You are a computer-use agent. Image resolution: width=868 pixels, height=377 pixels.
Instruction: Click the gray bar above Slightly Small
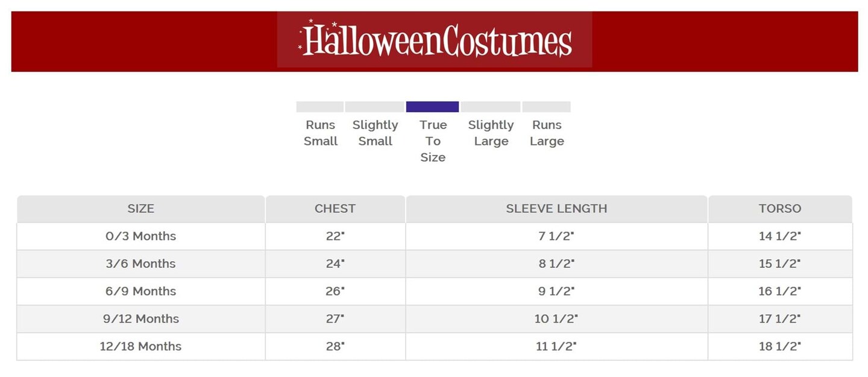374,107
